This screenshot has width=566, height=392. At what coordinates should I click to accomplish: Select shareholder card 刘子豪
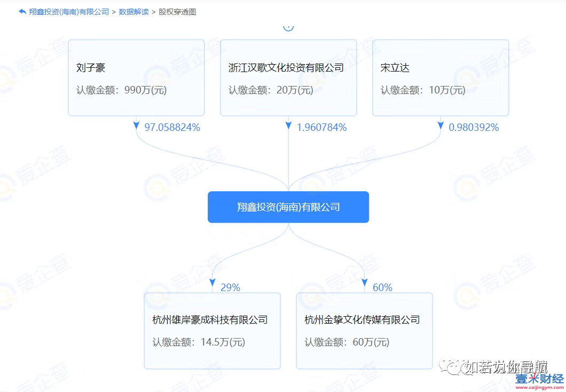[137, 77]
